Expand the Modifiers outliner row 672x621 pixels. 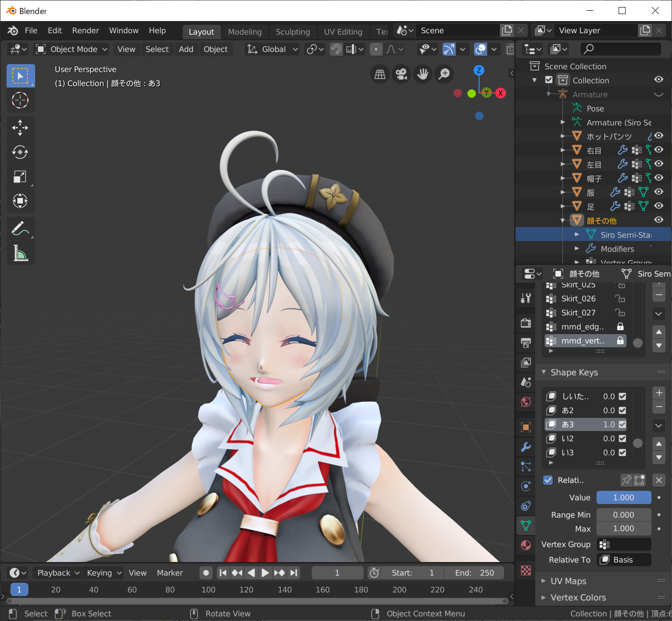577,248
